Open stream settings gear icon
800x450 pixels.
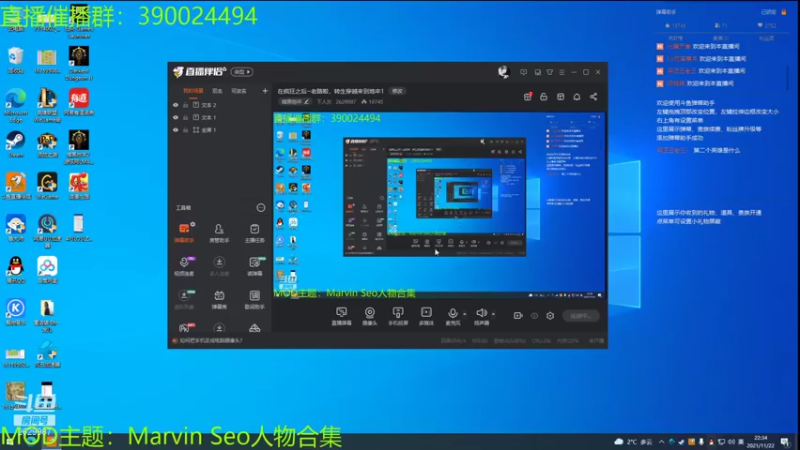point(550,316)
